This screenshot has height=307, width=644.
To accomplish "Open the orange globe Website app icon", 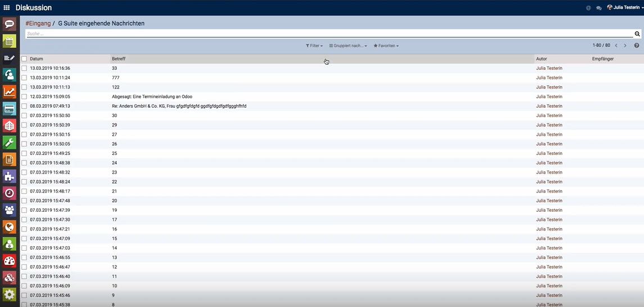I will click(x=10, y=227).
